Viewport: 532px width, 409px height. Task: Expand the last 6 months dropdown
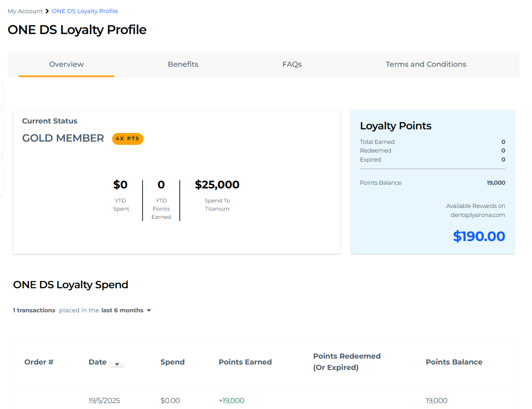click(x=123, y=310)
